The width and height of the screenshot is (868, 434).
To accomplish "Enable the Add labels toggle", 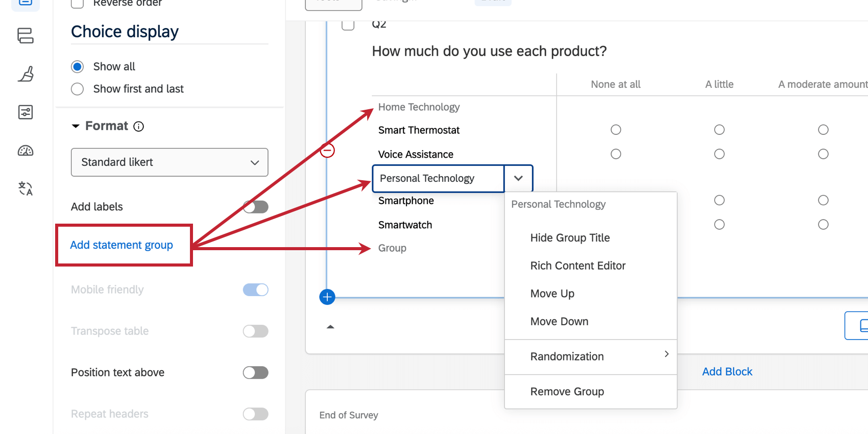I will 255,207.
